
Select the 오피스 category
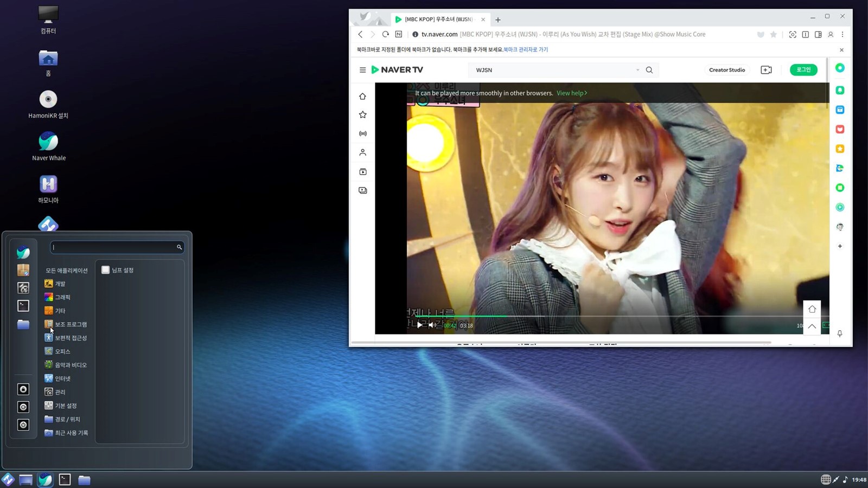click(58, 351)
